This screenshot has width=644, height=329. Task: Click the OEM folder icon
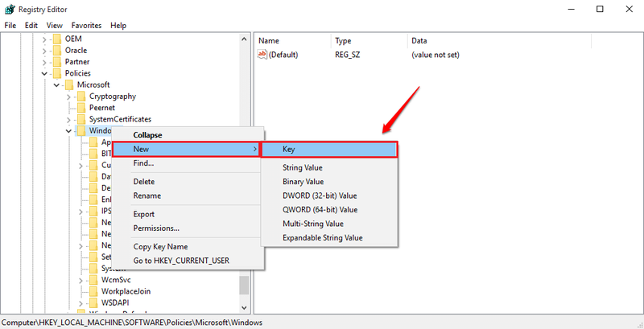coord(57,39)
